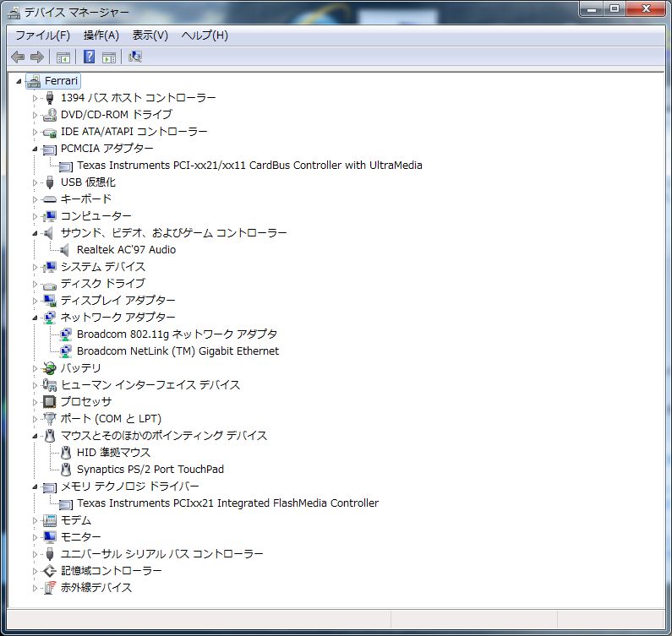This screenshot has width=672, height=636.
Task: Select Synaptics PS/2 Port TouchPad
Action: tap(150, 470)
